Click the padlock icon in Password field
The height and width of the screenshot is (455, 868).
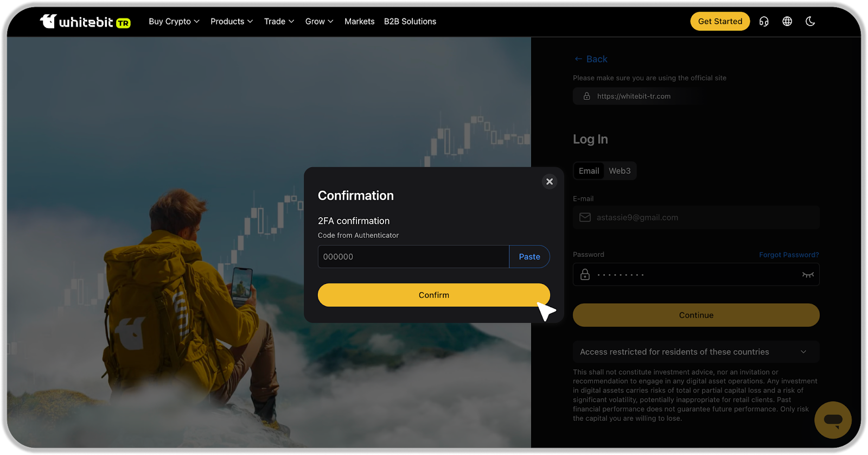585,275
